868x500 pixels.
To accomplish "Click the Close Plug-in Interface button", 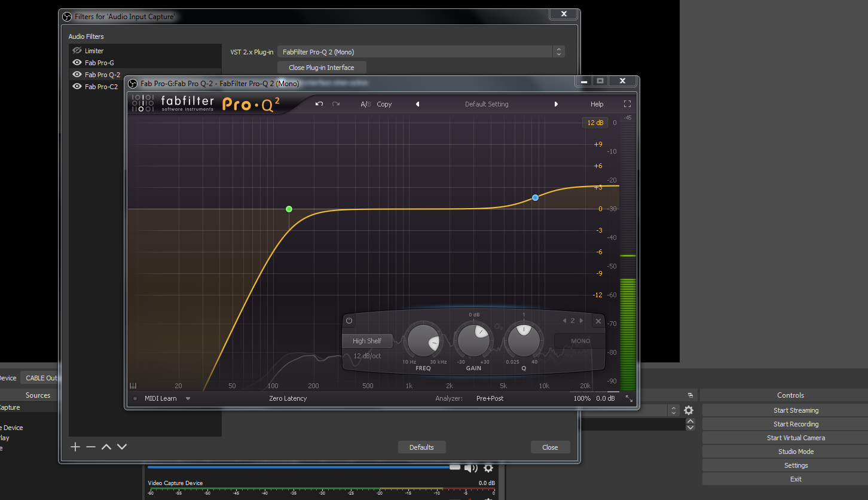I will pos(322,68).
